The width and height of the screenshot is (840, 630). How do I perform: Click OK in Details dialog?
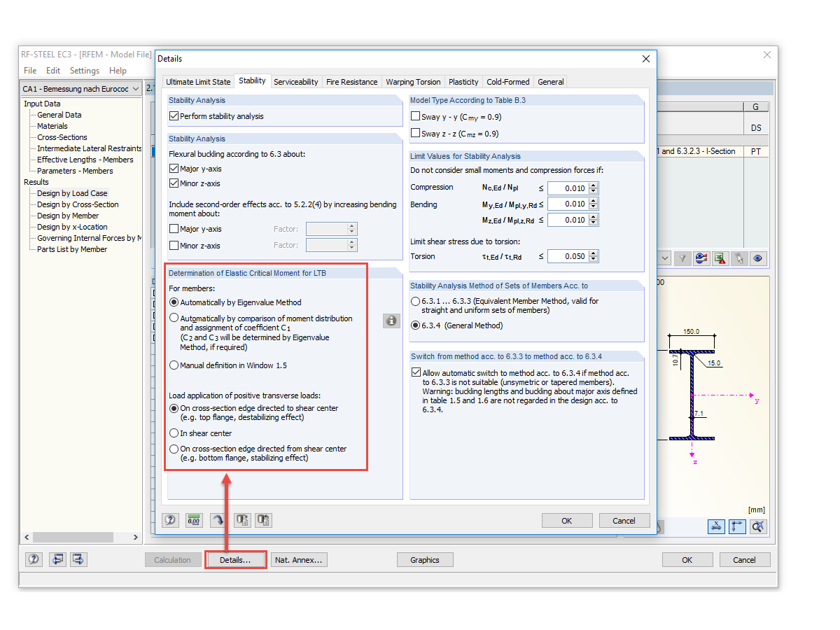click(567, 521)
